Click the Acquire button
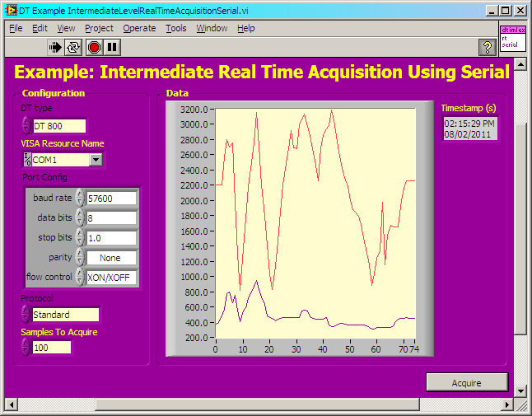532x416 pixels. click(x=466, y=382)
